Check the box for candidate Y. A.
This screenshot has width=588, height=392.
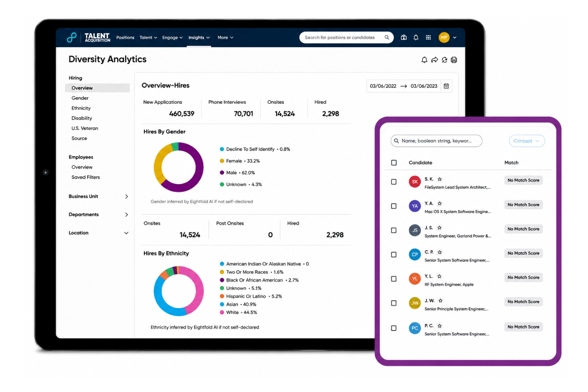[x=394, y=206]
